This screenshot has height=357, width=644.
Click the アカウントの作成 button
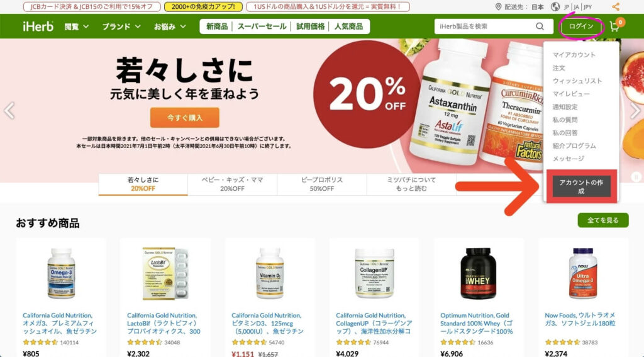coord(581,186)
